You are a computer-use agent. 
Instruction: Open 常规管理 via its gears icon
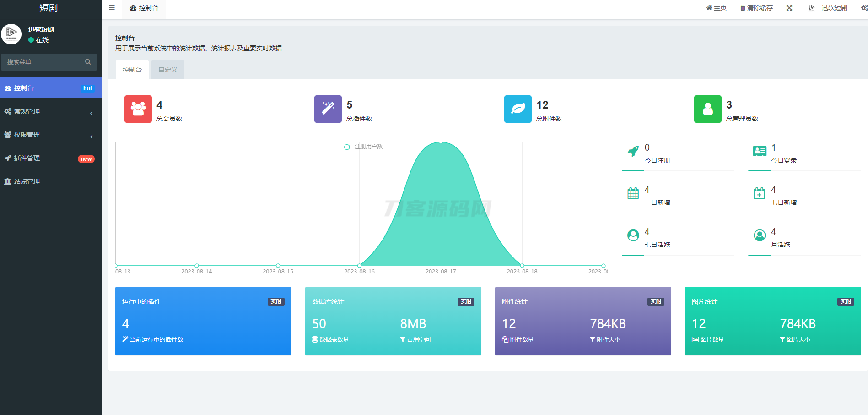pyautogui.click(x=7, y=111)
